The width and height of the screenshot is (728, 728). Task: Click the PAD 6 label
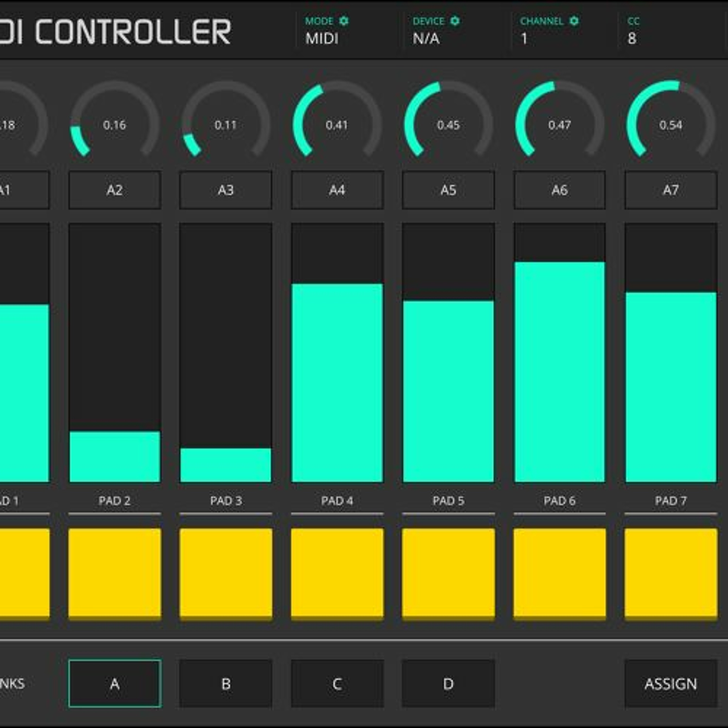[560, 501]
